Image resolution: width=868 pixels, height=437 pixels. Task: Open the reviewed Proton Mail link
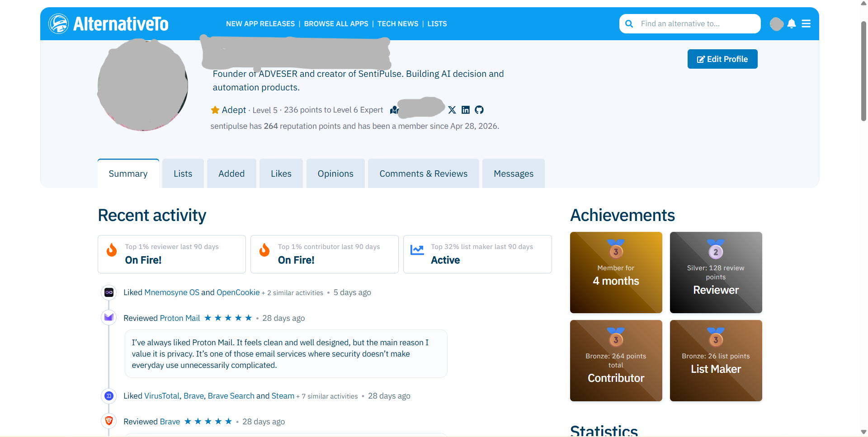180,318
